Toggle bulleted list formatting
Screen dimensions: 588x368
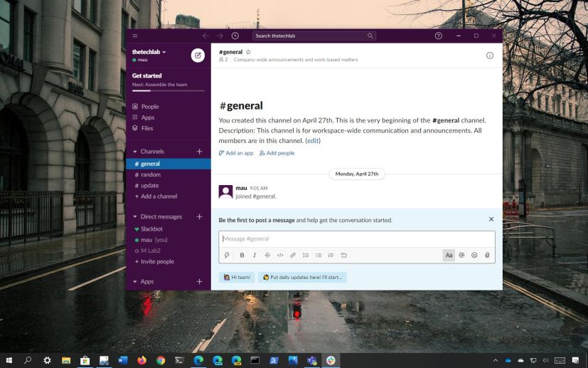pos(319,255)
